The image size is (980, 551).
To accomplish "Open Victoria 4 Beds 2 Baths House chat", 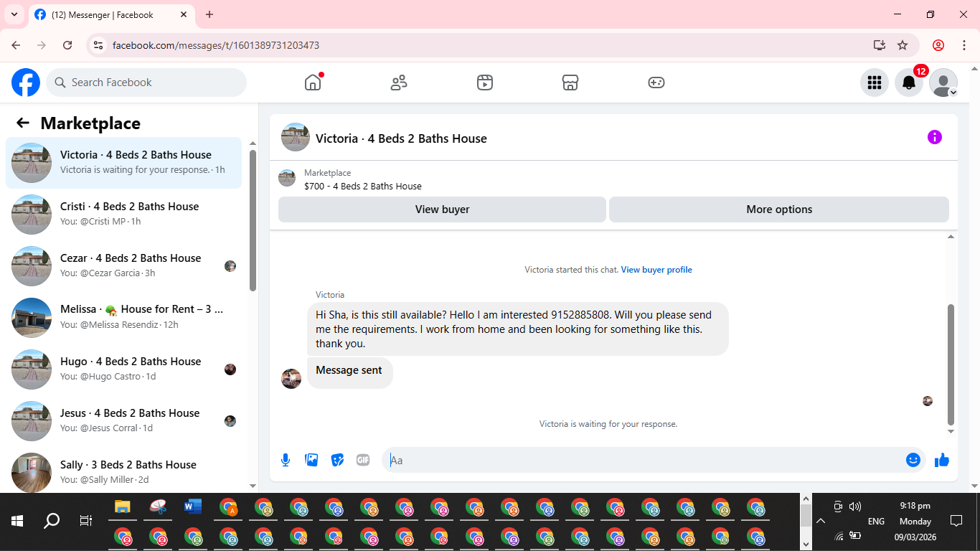I will point(124,163).
